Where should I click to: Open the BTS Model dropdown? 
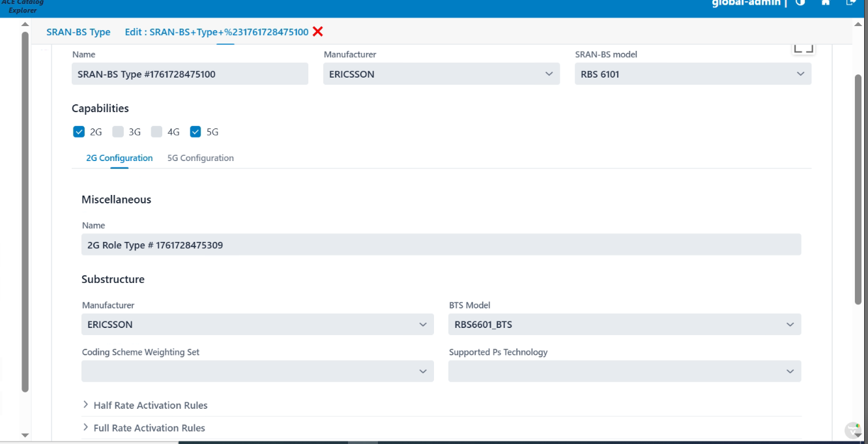click(x=624, y=325)
